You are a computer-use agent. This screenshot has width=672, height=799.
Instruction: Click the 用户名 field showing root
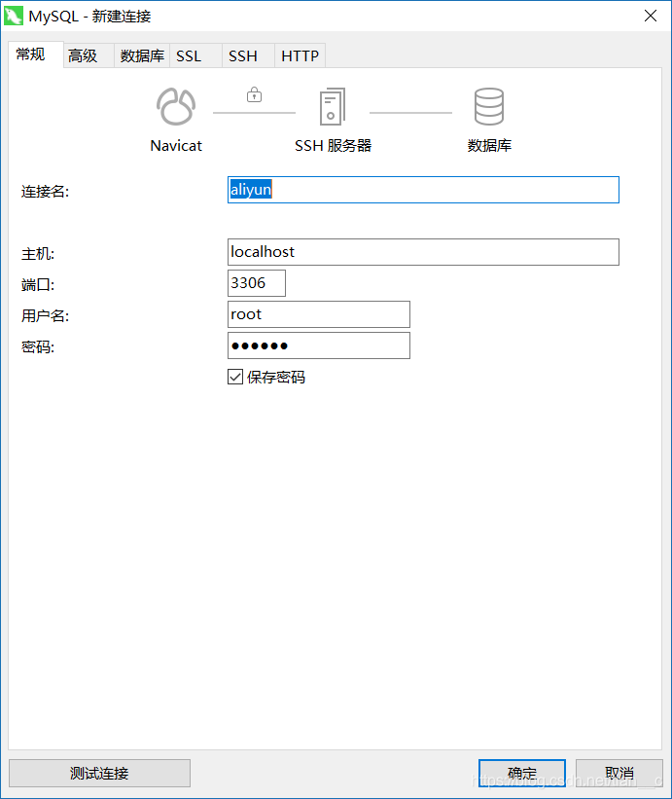tap(319, 314)
